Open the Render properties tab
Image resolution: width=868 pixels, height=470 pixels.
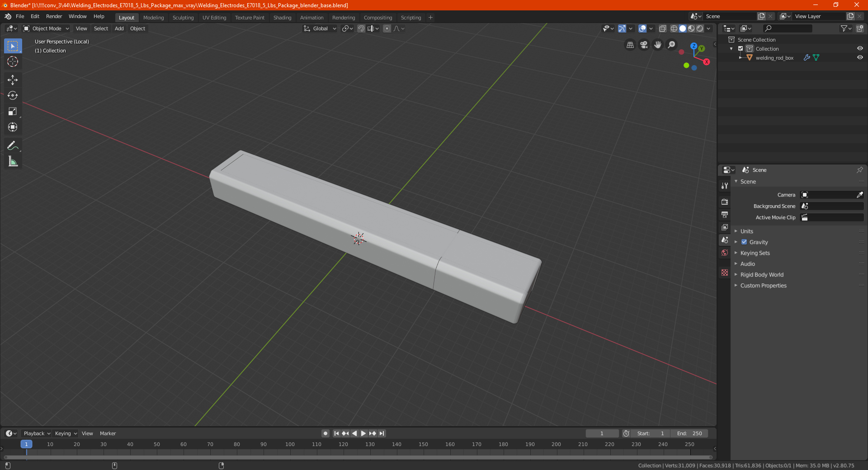tap(725, 202)
